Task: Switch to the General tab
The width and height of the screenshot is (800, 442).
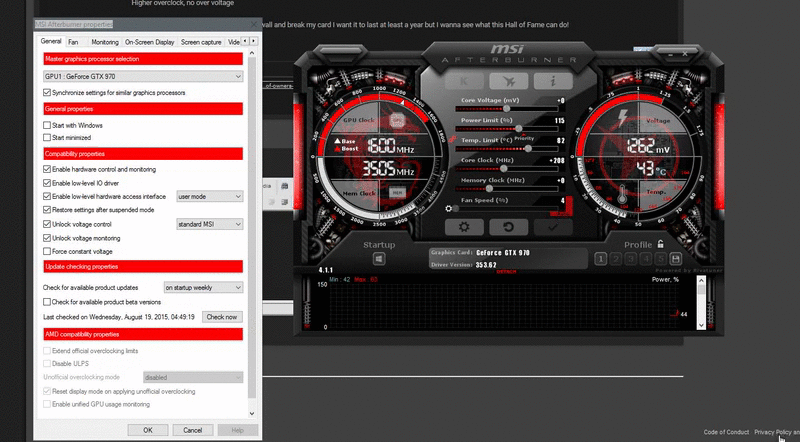Action: pyautogui.click(x=51, y=41)
